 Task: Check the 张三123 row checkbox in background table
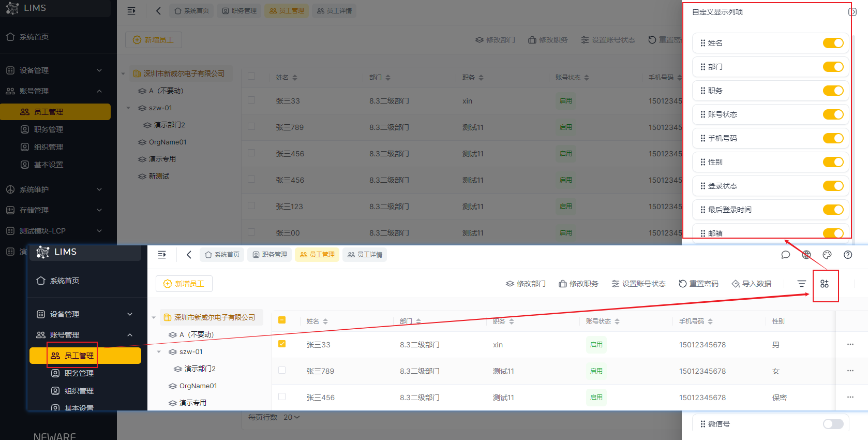pyautogui.click(x=251, y=206)
